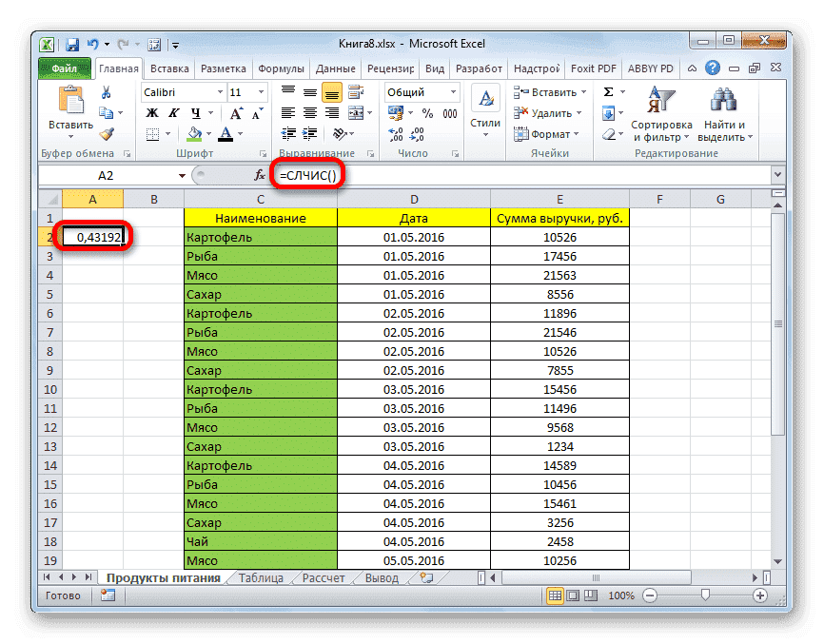
Task: Click the Вставить (Insert cells) button
Action: point(552,92)
